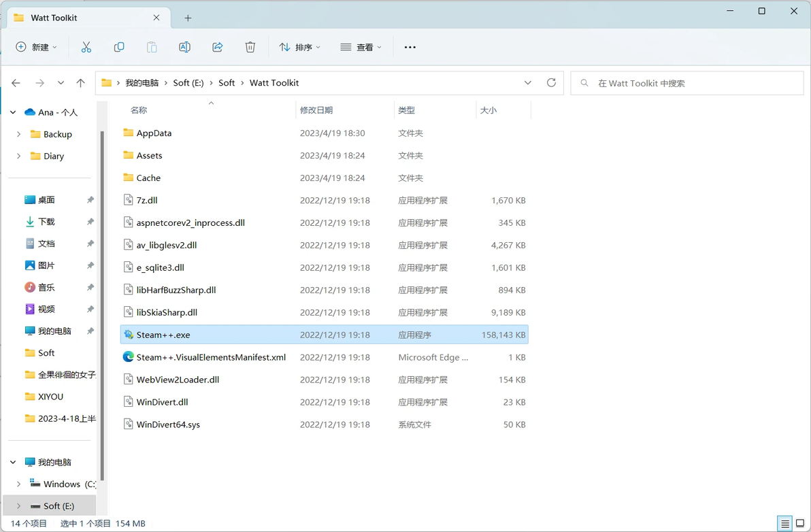Expand Soft (E:) drive node in tree
This screenshot has height=532, width=811.
click(18, 505)
